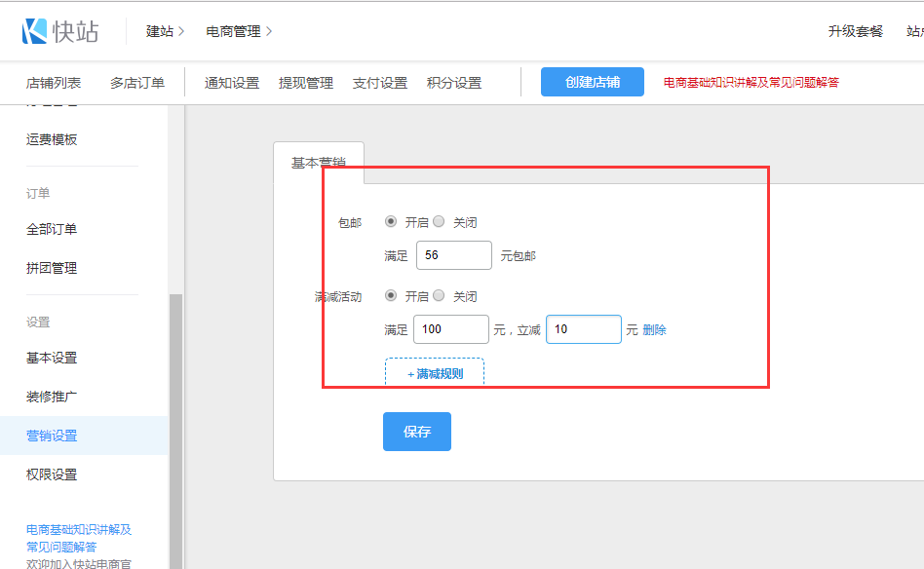Image resolution: width=924 pixels, height=569 pixels.
Task: Select 开启 radio for 包邮
Action: pos(391,221)
